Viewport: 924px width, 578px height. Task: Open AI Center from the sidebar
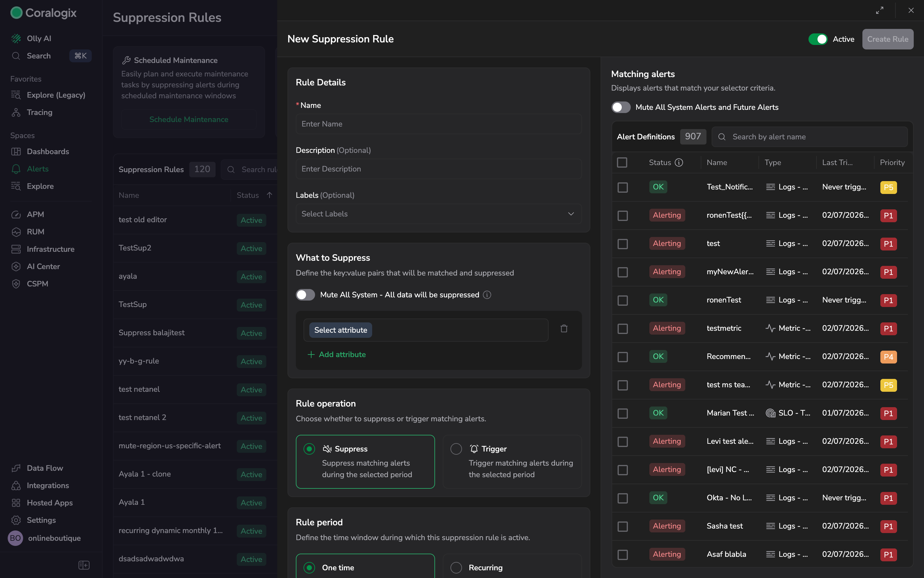point(43,267)
